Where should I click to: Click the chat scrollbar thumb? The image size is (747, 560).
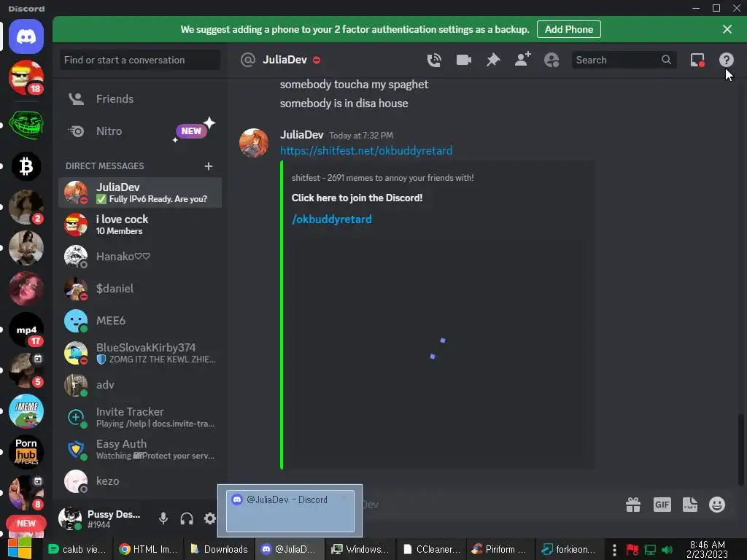740,449
